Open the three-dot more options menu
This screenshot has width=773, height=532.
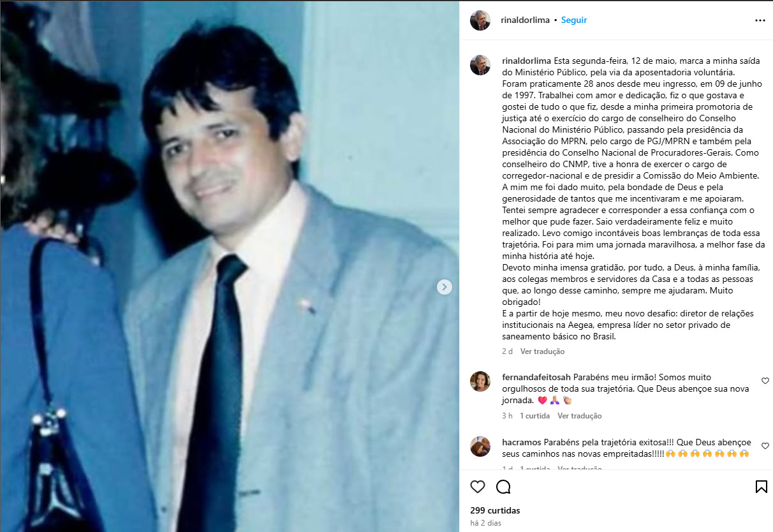(x=760, y=20)
